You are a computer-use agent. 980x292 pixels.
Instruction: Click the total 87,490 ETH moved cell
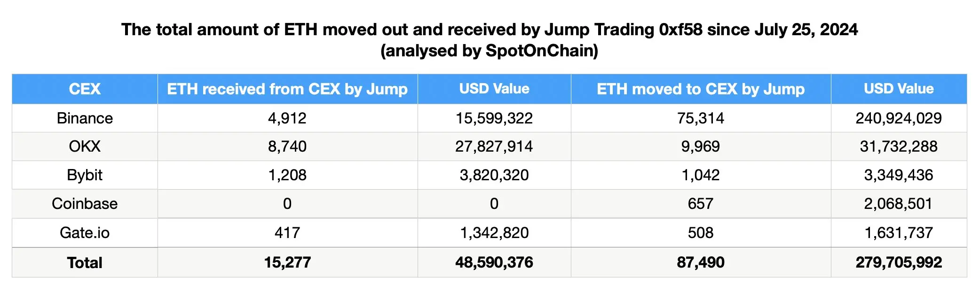[701, 262]
